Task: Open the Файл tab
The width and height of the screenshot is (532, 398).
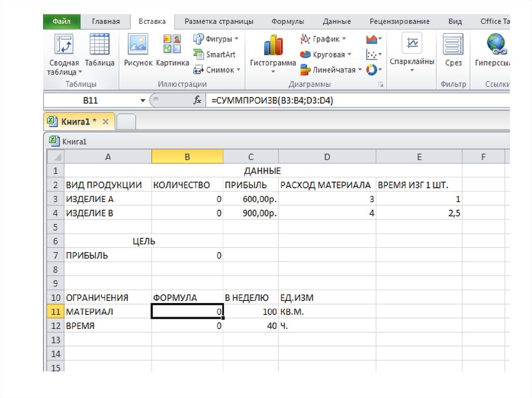Action: pos(61,21)
